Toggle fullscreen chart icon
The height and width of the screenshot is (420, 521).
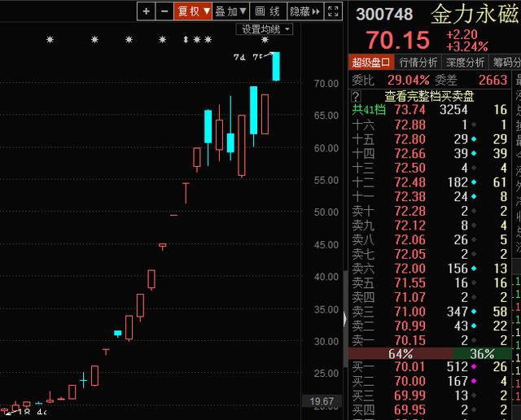pyautogui.click(x=333, y=11)
